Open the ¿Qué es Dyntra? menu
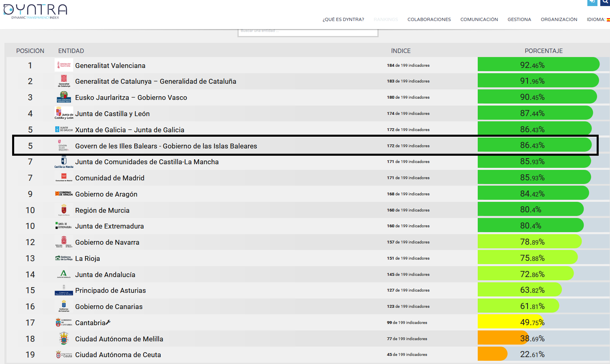 tap(343, 19)
